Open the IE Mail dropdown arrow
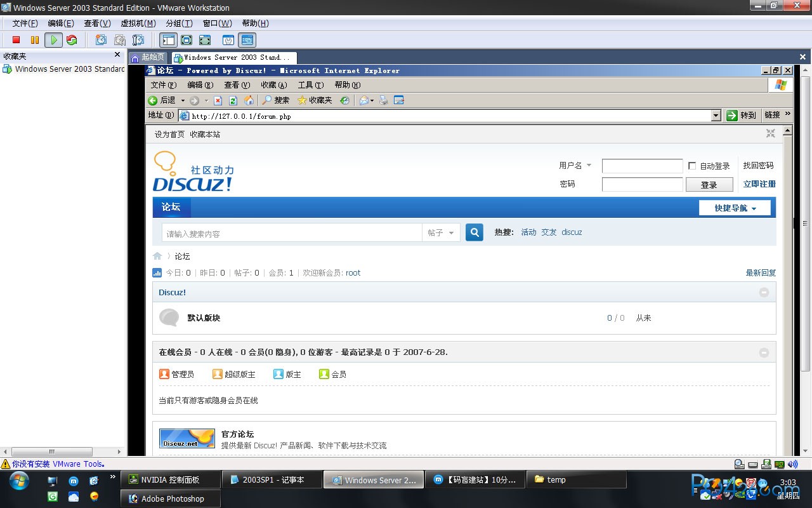 372,100
